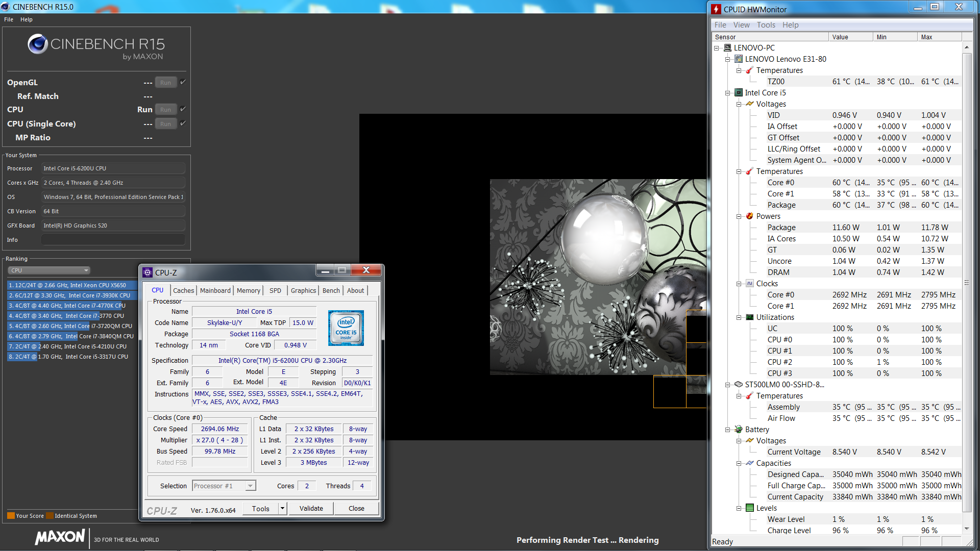This screenshot has height=551, width=980.
Task: Click the Value column header in HWMonitor
Action: (850, 37)
